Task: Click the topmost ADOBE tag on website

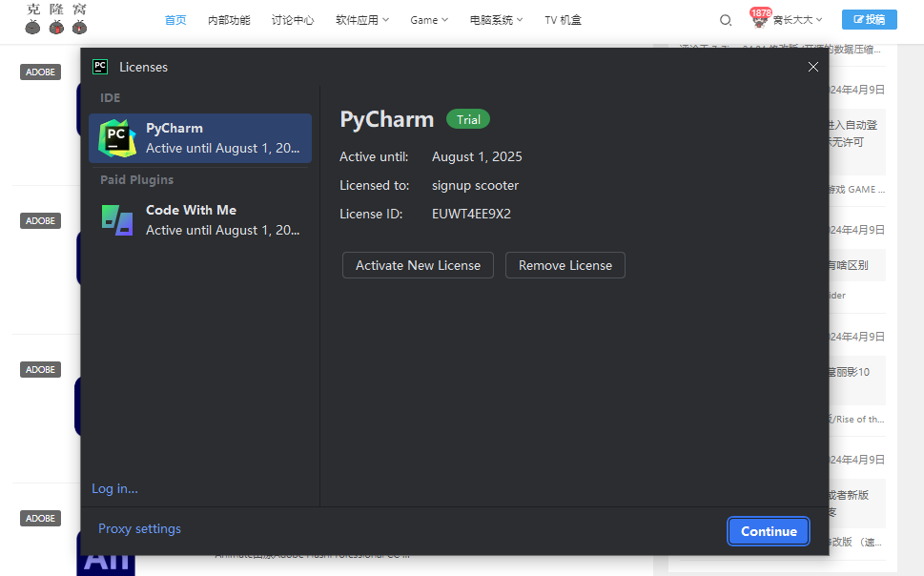Action: (40, 72)
